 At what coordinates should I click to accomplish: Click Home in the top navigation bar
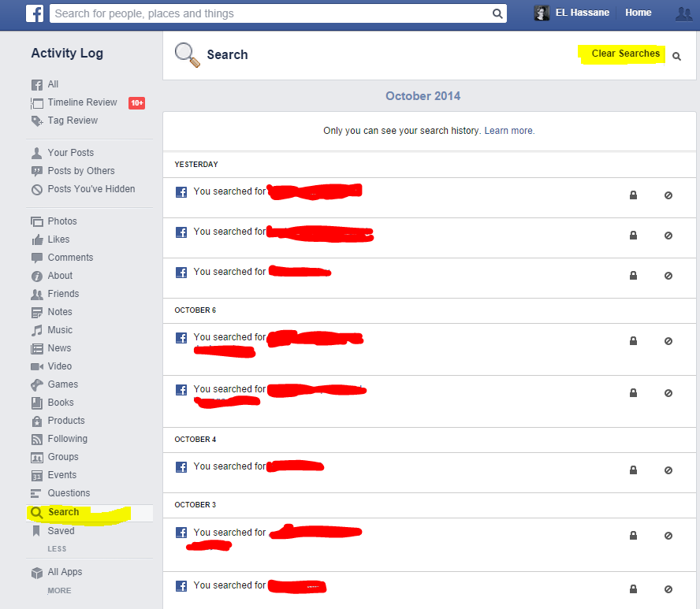(638, 13)
